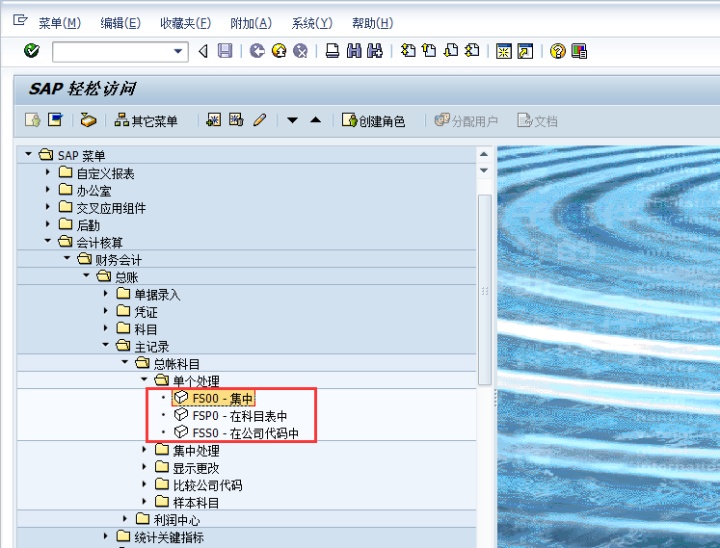The width and height of the screenshot is (720, 548).
Task: Open the transaction code dropdown arrow
Action: click(178, 51)
